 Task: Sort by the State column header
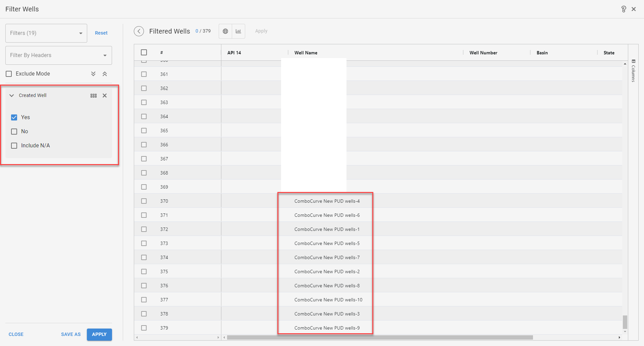pyautogui.click(x=609, y=53)
